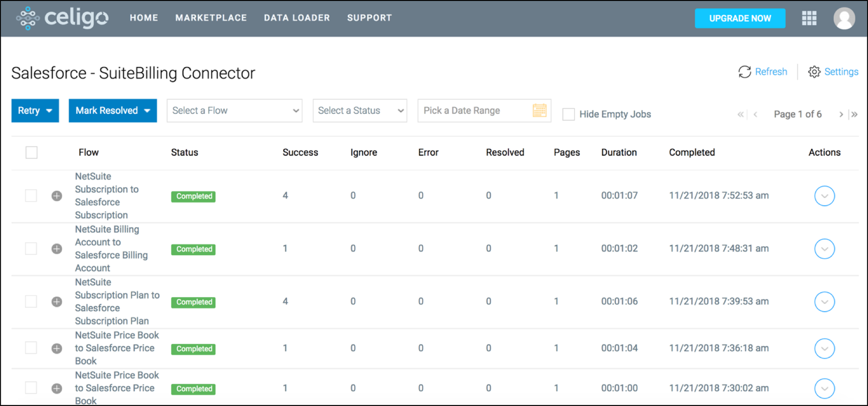The image size is (868, 406).
Task: Click the Completed badge for Subscription Plan flow
Action: click(x=193, y=302)
